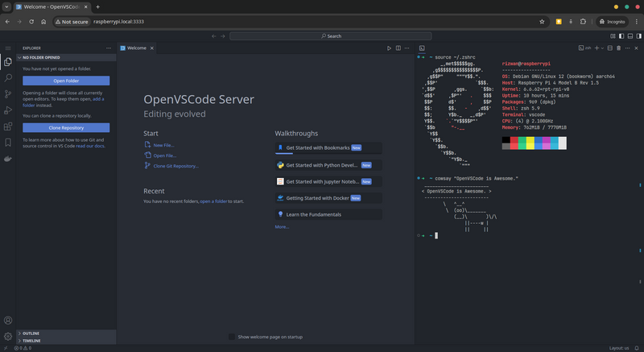Image resolution: width=644 pixels, height=352 pixels.
Task: Bookmark this page with star icon
Action: point(542,22)
